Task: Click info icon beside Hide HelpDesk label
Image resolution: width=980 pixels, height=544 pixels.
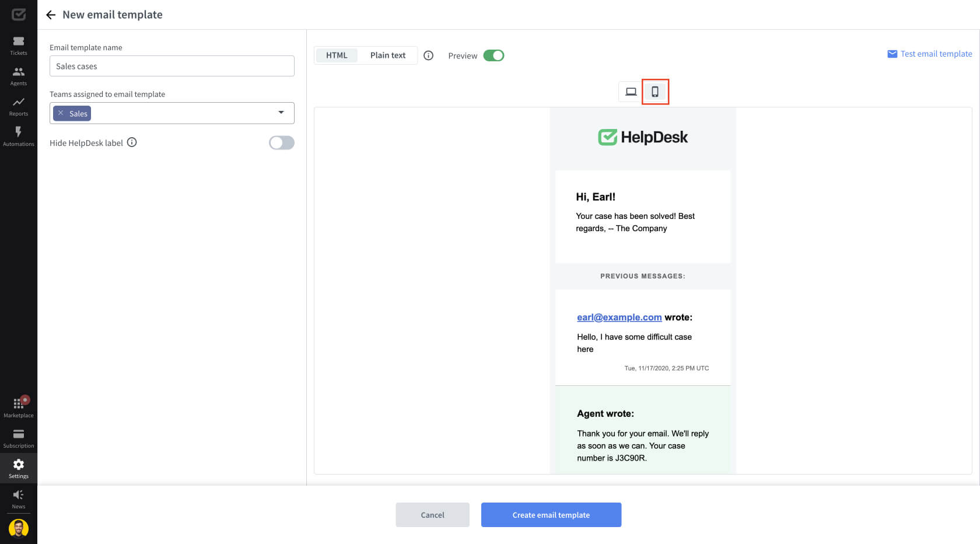Action: click(132, 142)
